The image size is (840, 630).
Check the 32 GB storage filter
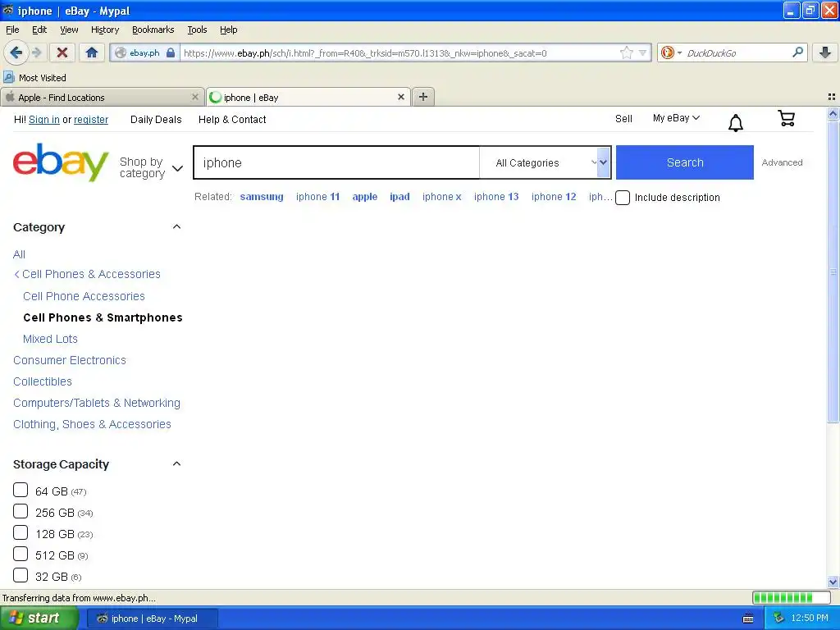click(x=21, y=575)
